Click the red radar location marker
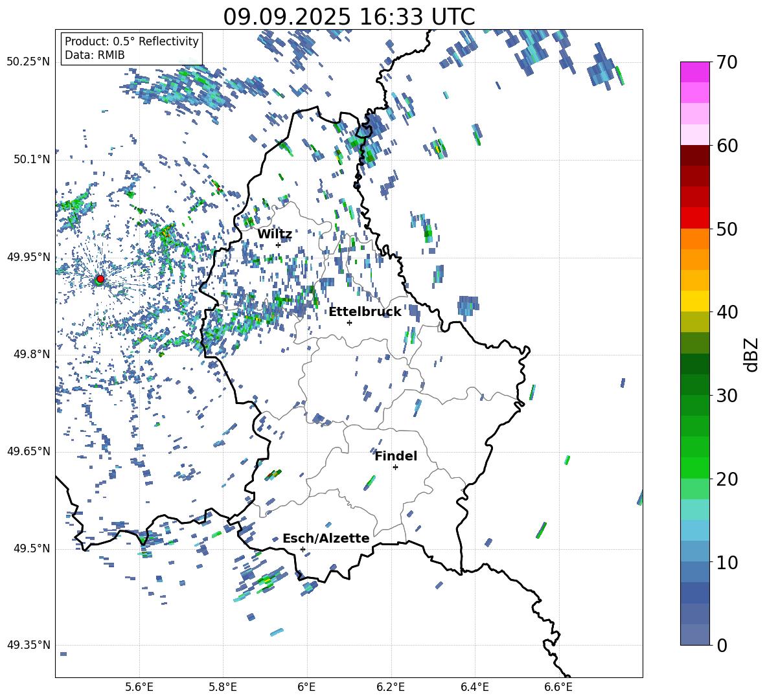767x700 pixels. 100,278
